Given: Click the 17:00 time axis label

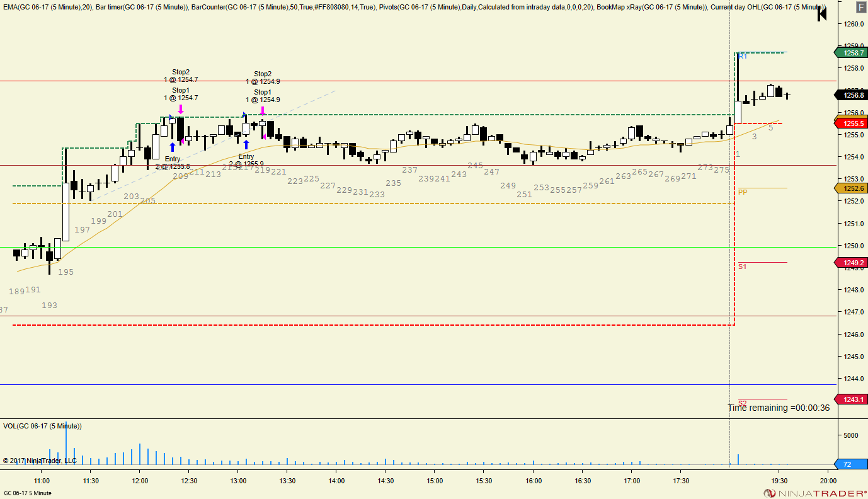Looking at the screenshot, I should 631,481.
